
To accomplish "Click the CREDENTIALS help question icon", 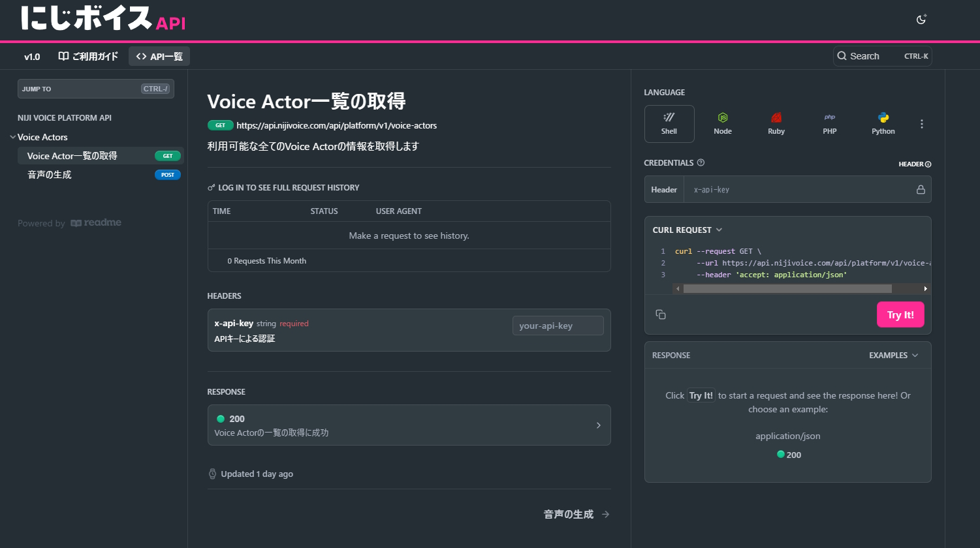I will tap(702, 162).
